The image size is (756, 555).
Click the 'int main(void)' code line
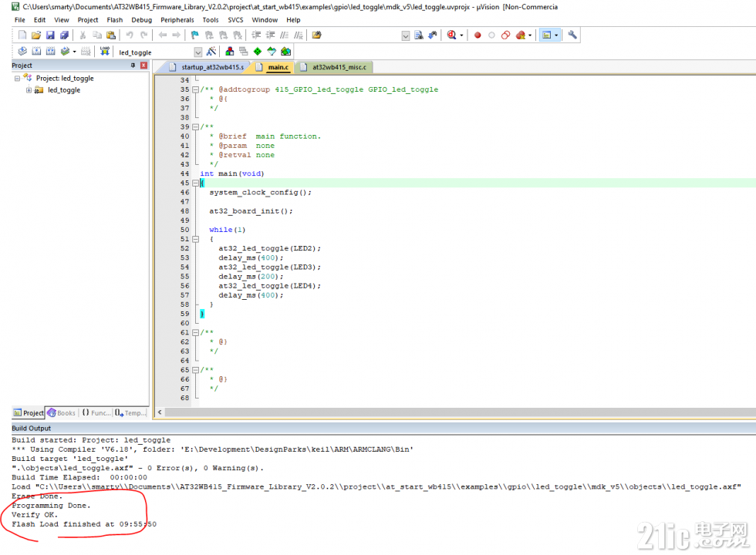coord(232,173)
